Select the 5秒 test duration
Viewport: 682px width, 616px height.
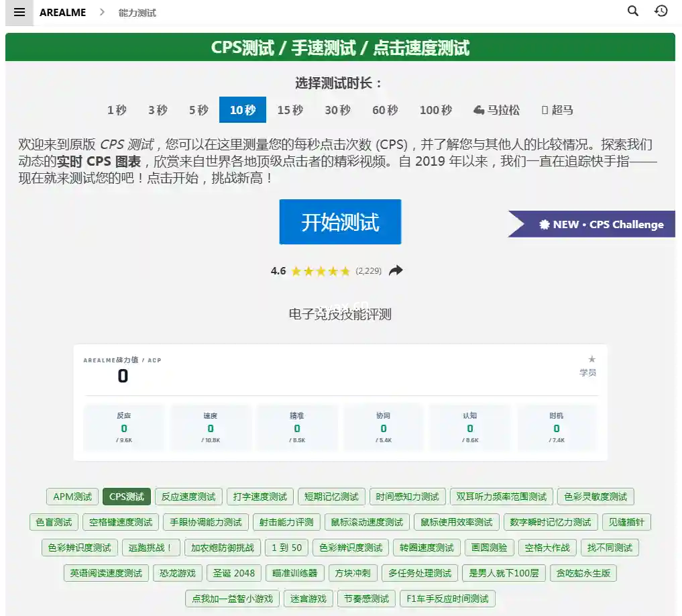tap(198, 110)
